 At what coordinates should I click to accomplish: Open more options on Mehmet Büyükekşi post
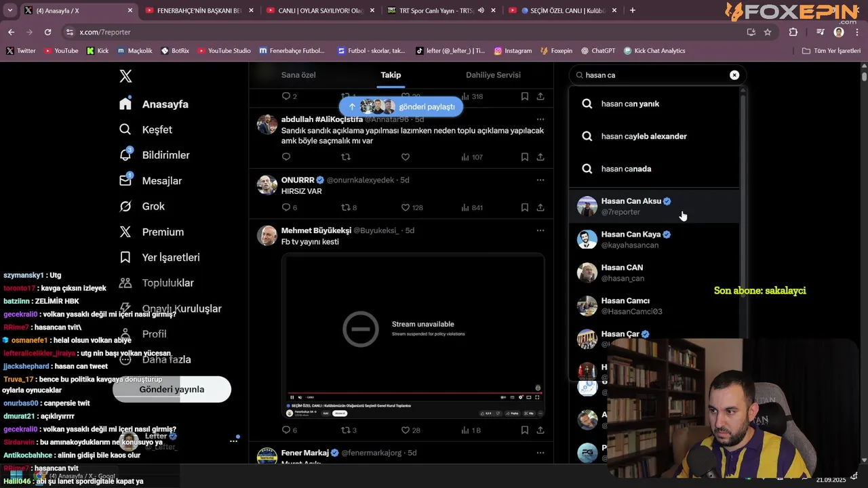(x=540, y=230)
